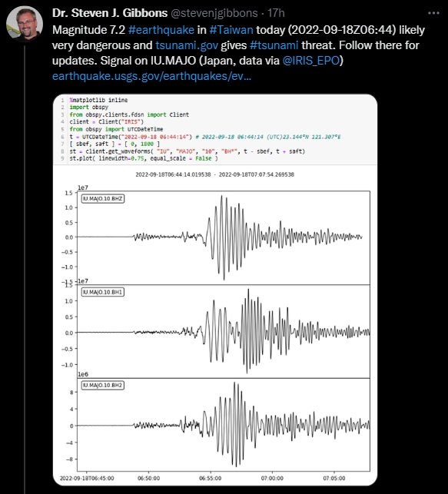This screenshot has width=448, height=494.
Task: Follow the tsunami.gov link
Action: (187, 45)
